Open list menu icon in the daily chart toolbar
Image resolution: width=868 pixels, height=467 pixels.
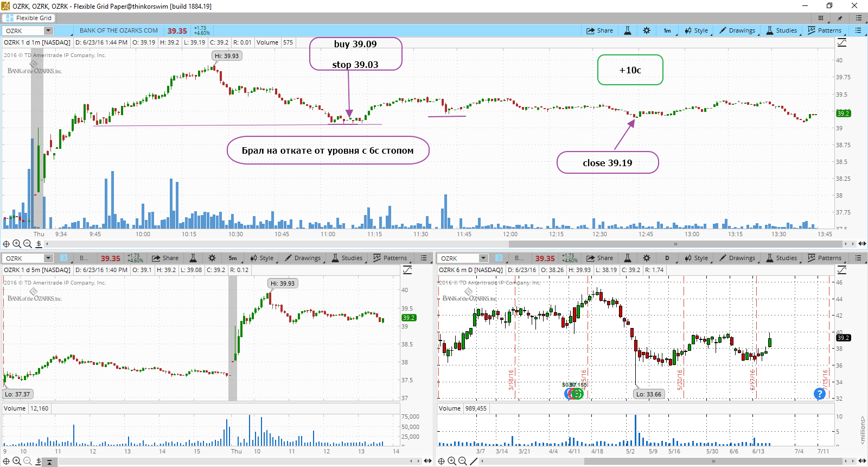(858, 258)
